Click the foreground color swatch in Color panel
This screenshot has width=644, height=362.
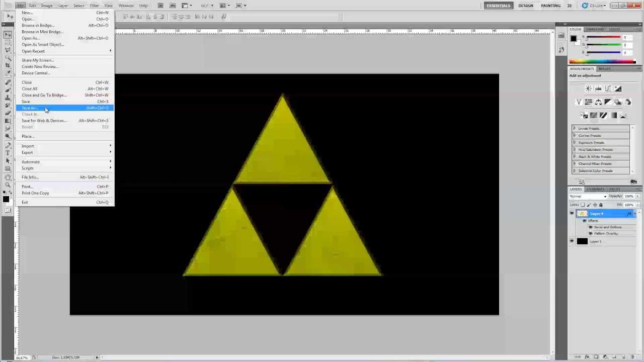574,39
